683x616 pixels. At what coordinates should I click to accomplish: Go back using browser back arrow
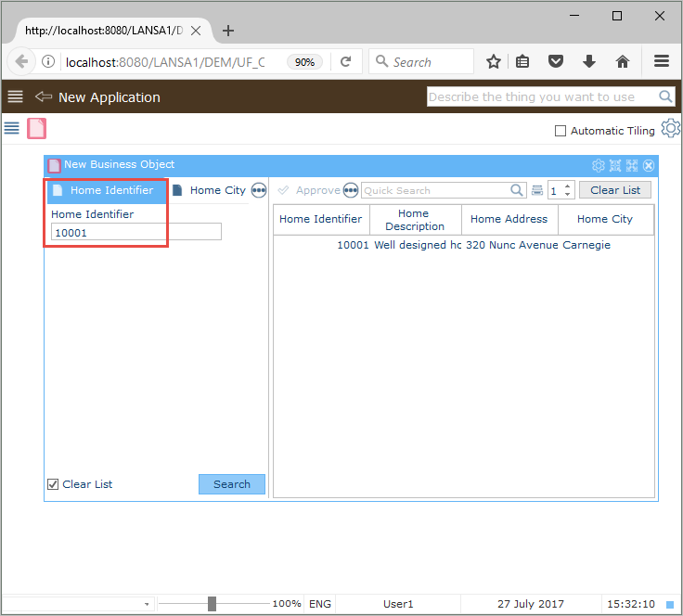pyautogui.click(x=20, y=61)
